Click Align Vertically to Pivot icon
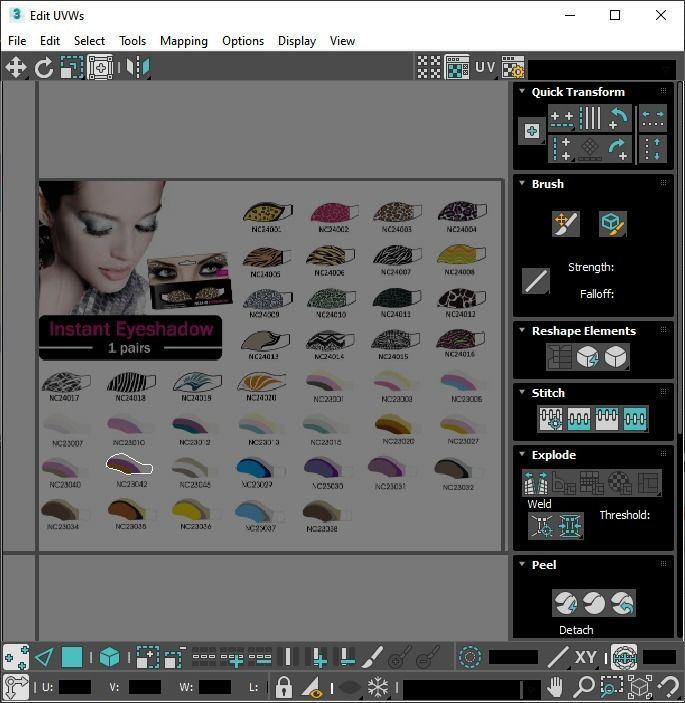685x703 pixels. 562,149
